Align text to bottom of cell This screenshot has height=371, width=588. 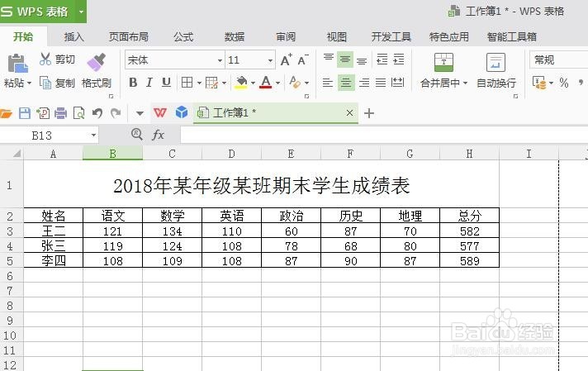click(x=362, y=60)
